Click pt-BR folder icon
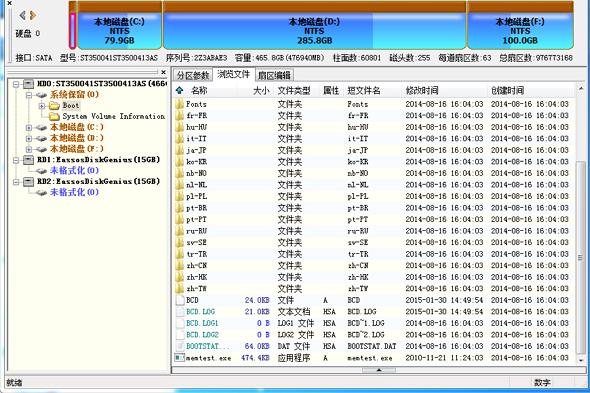Image resolution: width=590 pixels, height=393 pixels. tap(180, 208)
